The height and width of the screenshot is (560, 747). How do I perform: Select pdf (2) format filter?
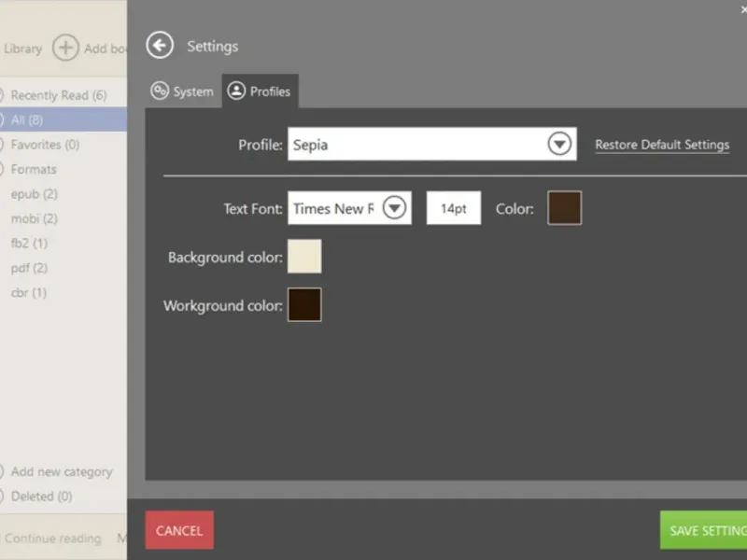tap(29, 268)
